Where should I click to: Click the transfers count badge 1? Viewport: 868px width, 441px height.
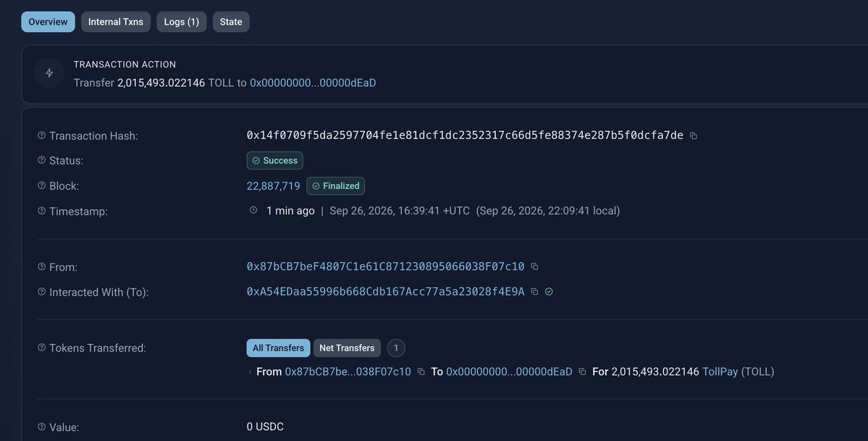396,348
